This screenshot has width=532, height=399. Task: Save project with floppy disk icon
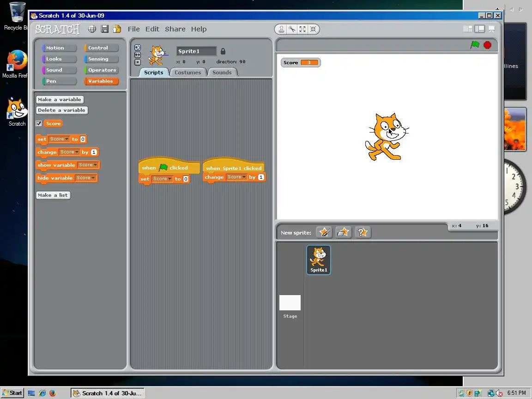(x=105, y=29)
